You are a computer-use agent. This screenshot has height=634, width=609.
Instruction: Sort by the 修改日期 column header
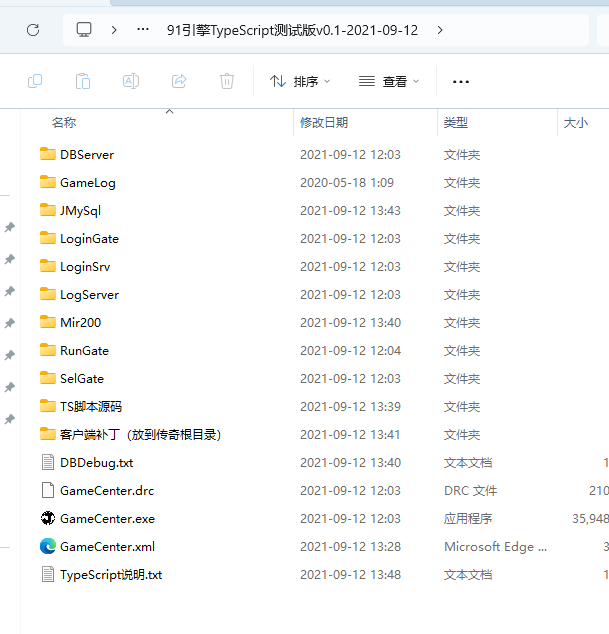(324, 123)
